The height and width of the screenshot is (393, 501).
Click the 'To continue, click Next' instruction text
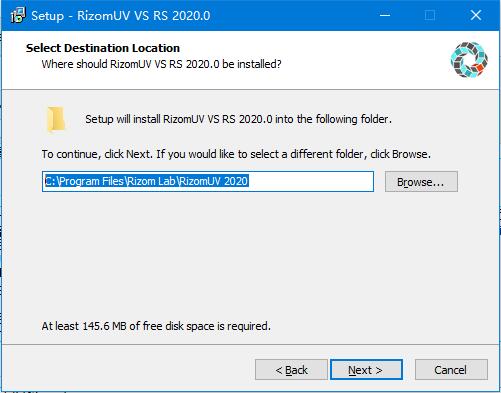tap(236, 154)
